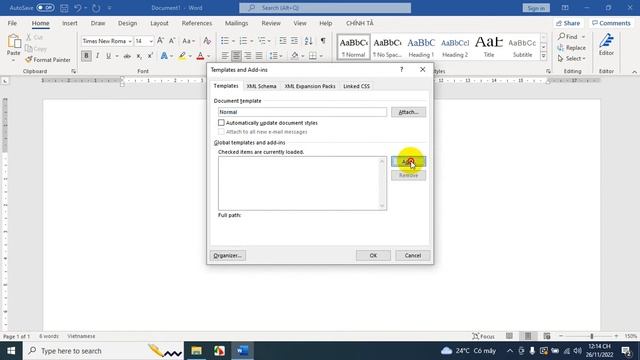Increase paragraph indent
The width and height of the screenshot is (640, 360).
tap(294, 41)
